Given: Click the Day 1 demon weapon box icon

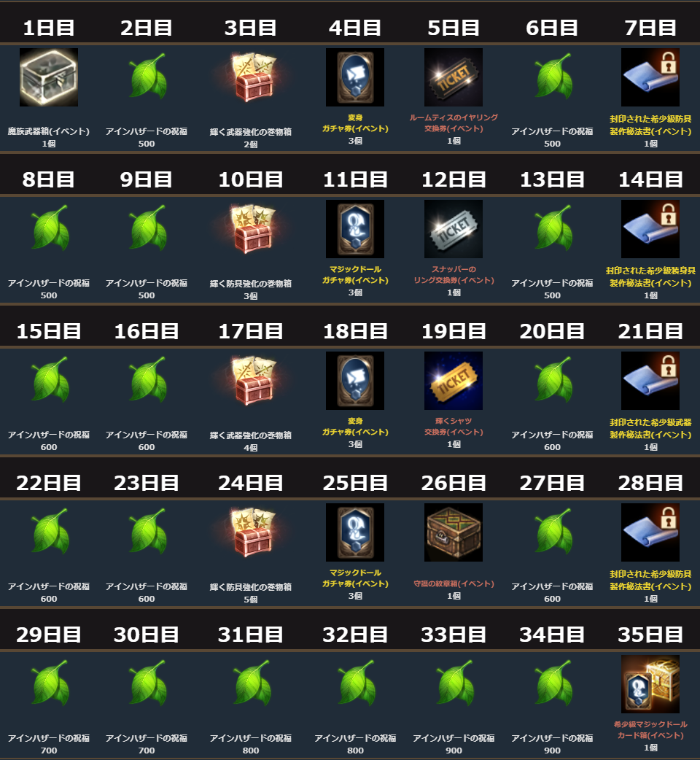Looking at the screenshot, I should tap(48, 77).
